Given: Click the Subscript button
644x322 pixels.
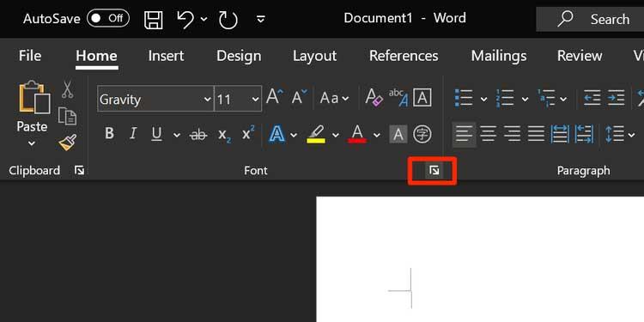Looking at the screenshot, I should point(222,135).
